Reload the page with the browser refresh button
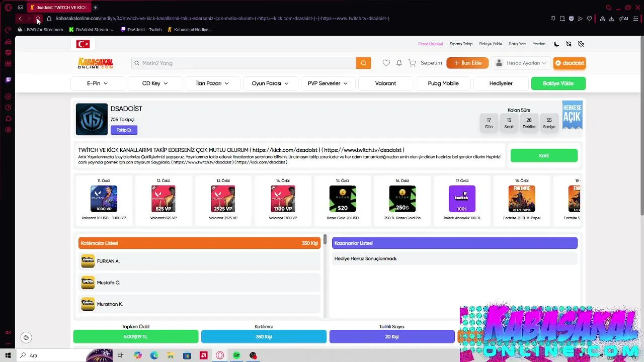This screenshot has width=644, height=362. [x=38, y=19]
